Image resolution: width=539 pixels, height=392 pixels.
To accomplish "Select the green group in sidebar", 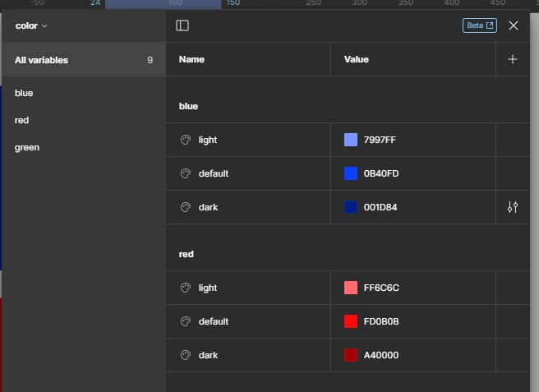I will coord(27,147).
